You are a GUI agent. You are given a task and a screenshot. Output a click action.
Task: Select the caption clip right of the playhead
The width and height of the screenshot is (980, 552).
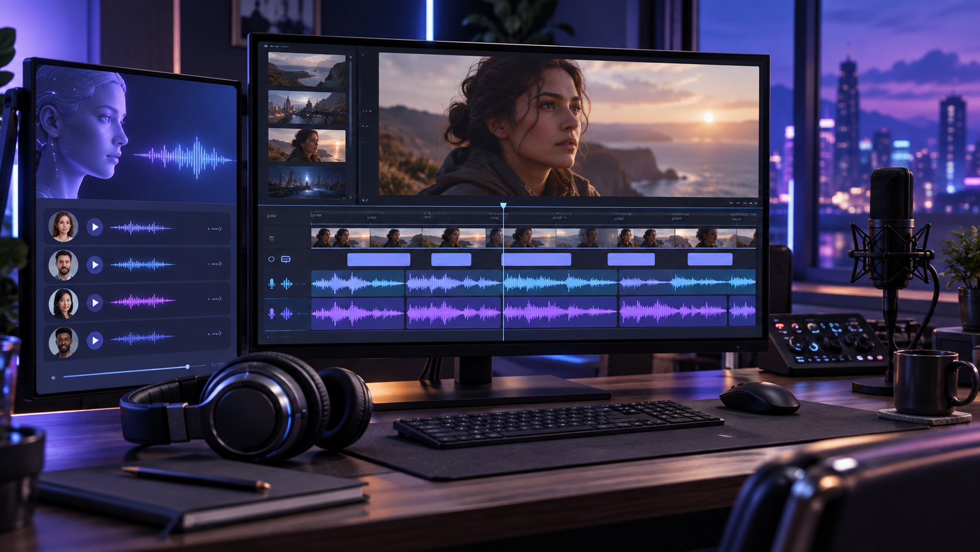point(537,259)
